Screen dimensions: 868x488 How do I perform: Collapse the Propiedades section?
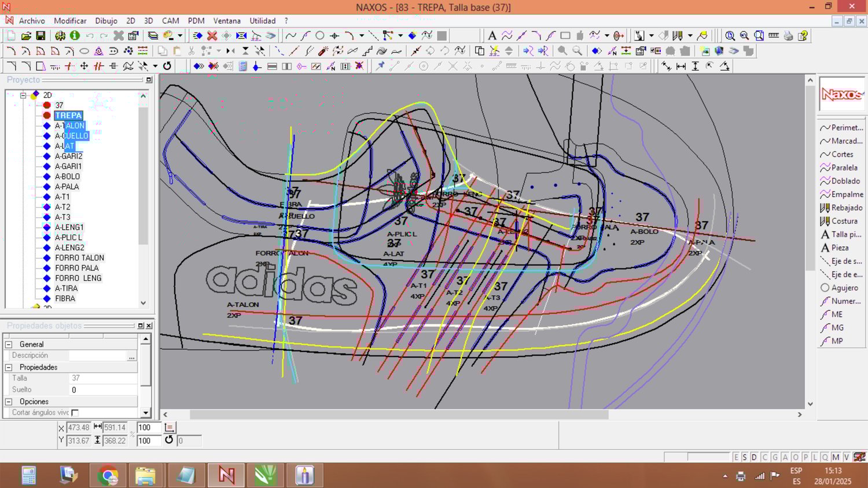(x=9, y=368)
